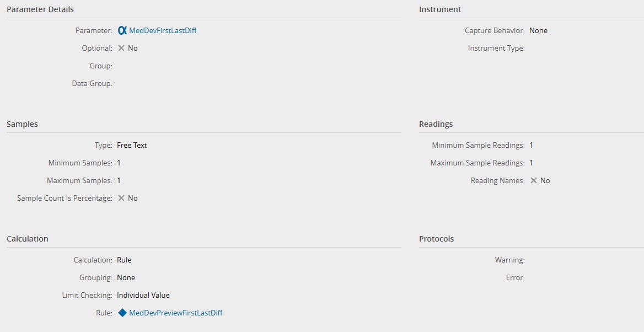Click the Readings section header
Screen dimensions: 644x332
tap(436, 124)
